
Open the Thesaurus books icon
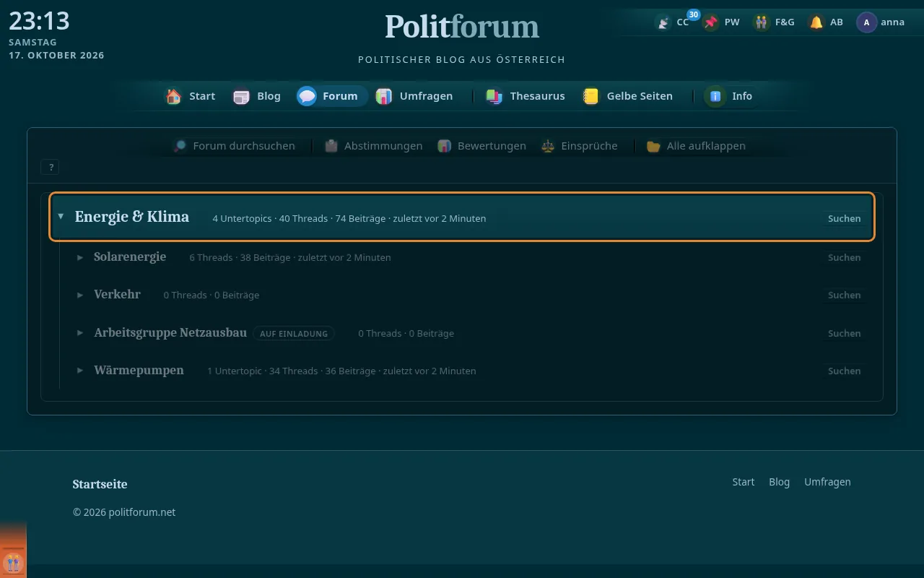494,96
